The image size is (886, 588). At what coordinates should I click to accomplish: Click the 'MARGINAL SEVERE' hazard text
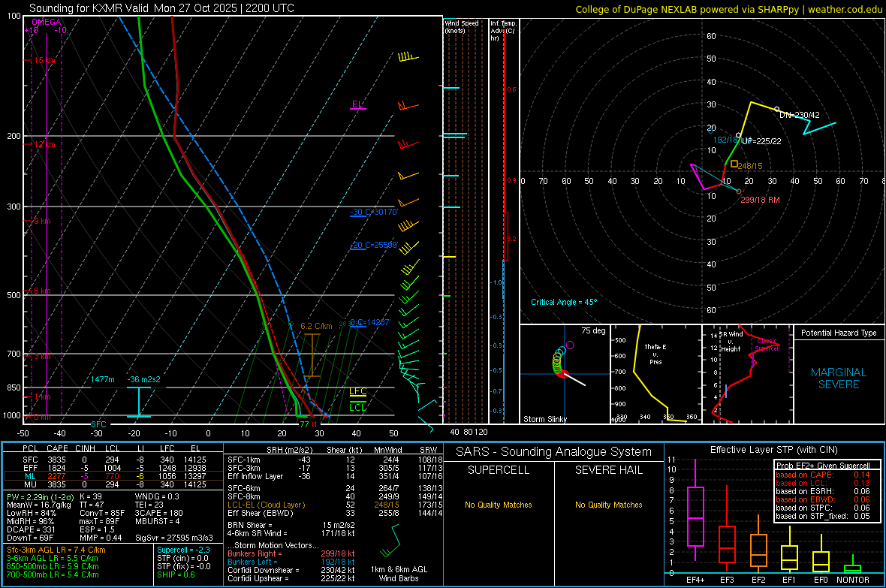(x=839, y=378)
